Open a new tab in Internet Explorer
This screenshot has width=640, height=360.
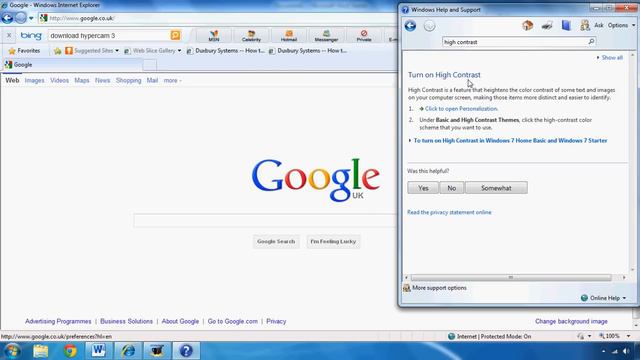pos(149,65)
